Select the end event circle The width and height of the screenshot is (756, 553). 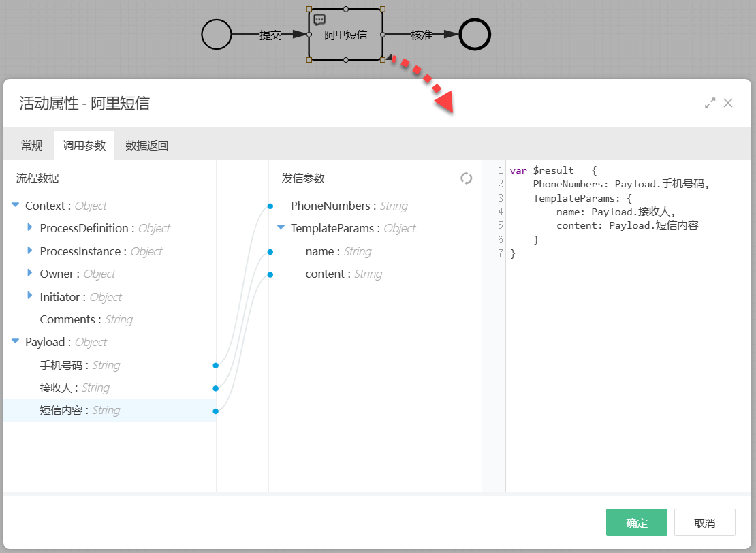pos(475,35)
